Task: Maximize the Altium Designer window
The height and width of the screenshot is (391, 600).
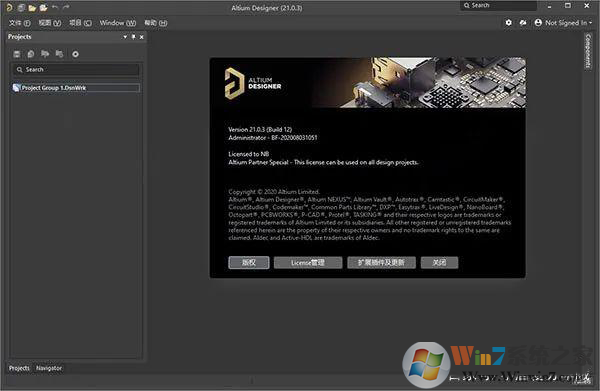Action: coord(568,6)
